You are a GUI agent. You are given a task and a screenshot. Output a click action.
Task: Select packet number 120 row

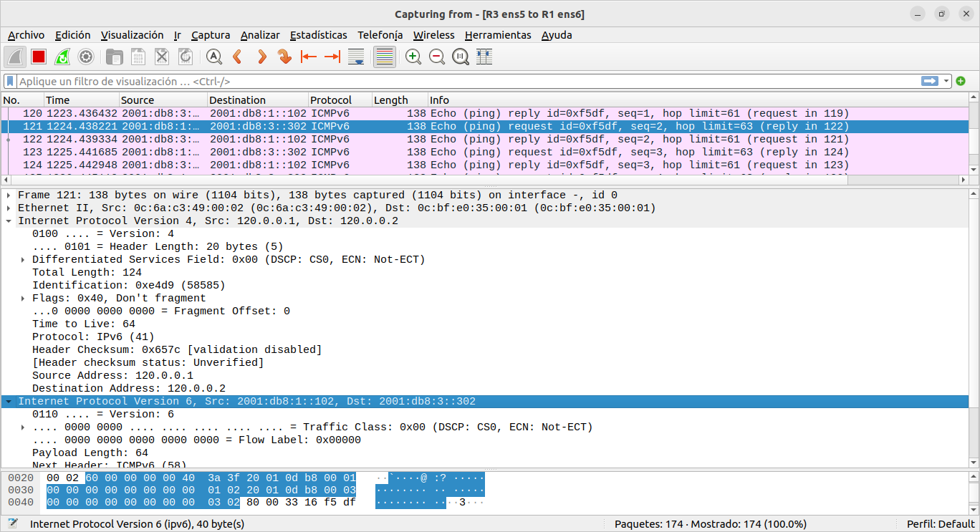pyautogui.click(x=484, y=113)
